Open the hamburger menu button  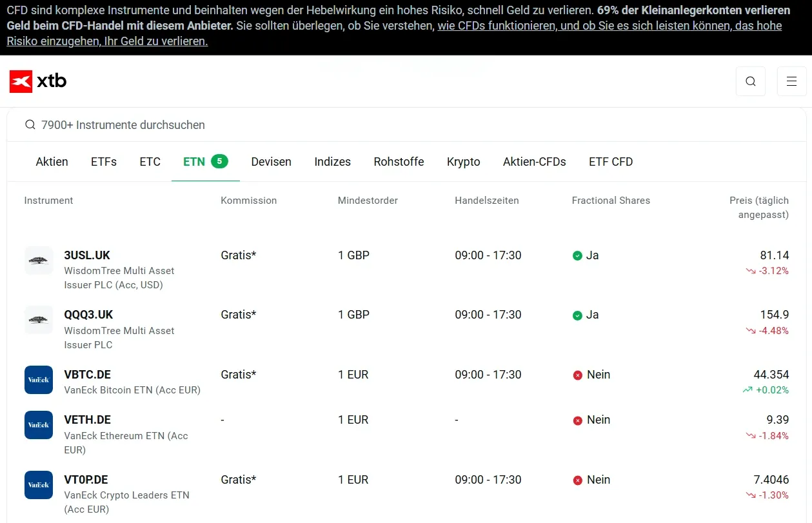(791, 81)
